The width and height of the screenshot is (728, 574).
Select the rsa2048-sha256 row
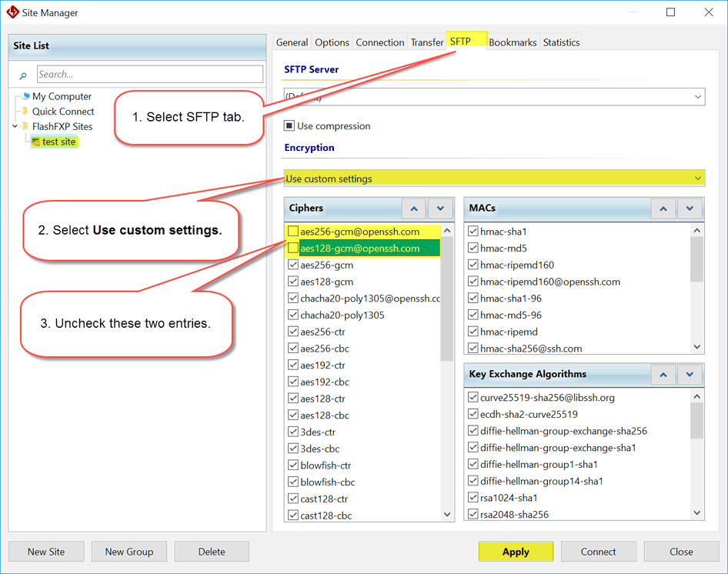click(x=514, y=514)
